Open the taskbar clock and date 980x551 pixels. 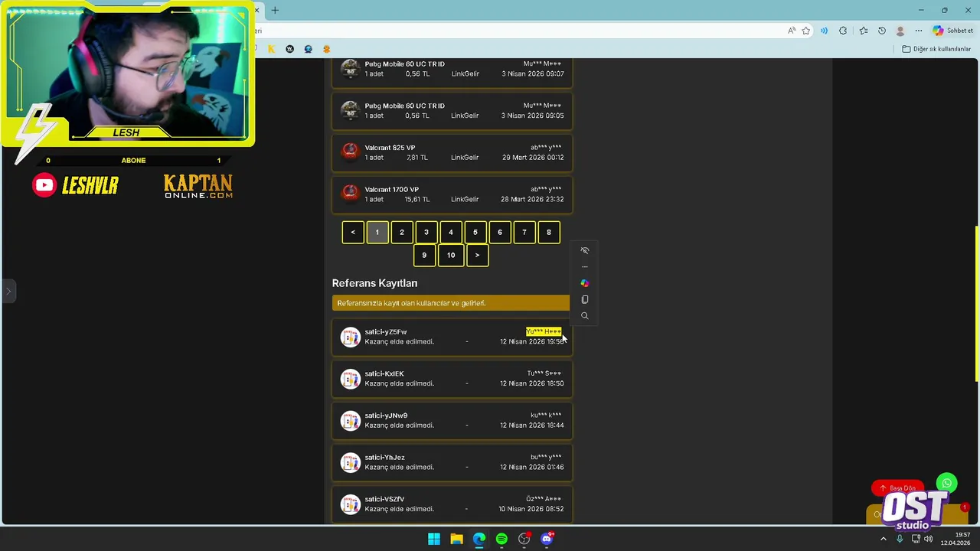[955, 539]
